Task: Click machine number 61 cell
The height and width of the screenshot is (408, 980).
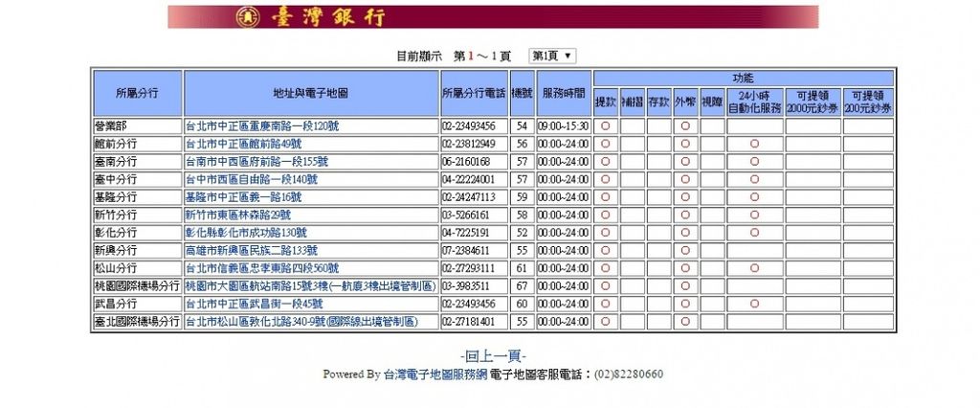Action: (x=523, y=268)
